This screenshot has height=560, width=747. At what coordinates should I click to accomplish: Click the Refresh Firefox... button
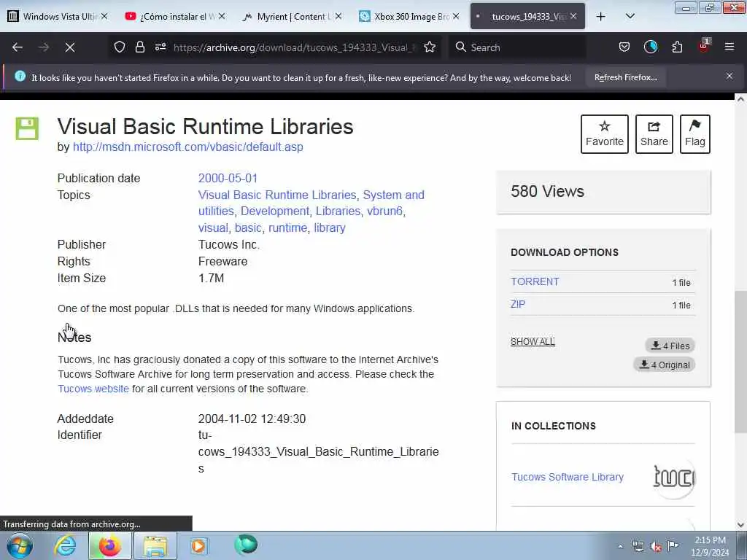coord(625,77)
